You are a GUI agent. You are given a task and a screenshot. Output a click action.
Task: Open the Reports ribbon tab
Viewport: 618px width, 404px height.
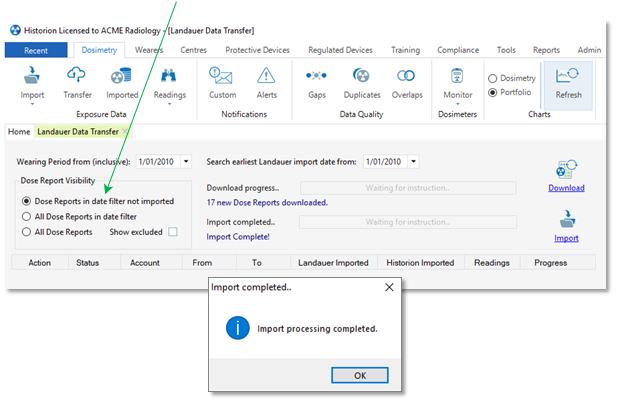546,50
